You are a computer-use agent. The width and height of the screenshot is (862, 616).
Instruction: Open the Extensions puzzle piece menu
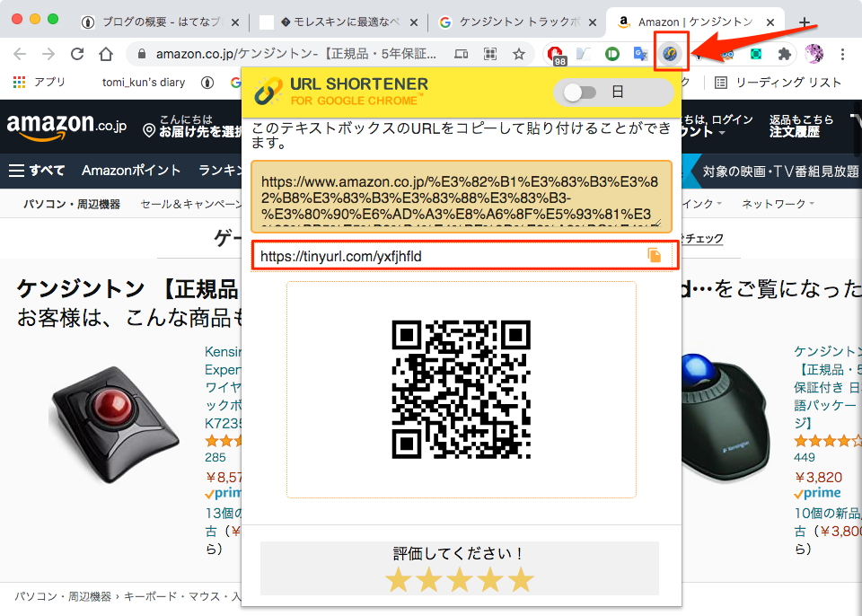(785, 53)
